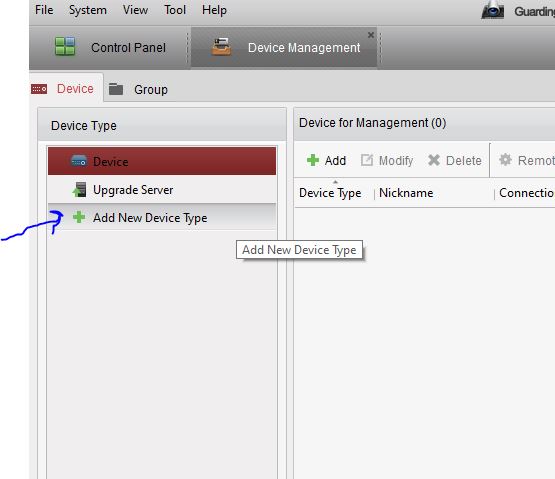Viewport: 555px width, 479px height.
Task: Click the green plus beside Add New Device Type
Action: tap(79, 217)
